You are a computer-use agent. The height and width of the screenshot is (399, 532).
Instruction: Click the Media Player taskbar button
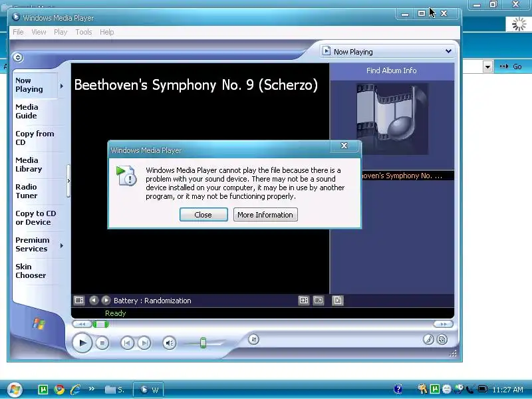click(148, 390)
